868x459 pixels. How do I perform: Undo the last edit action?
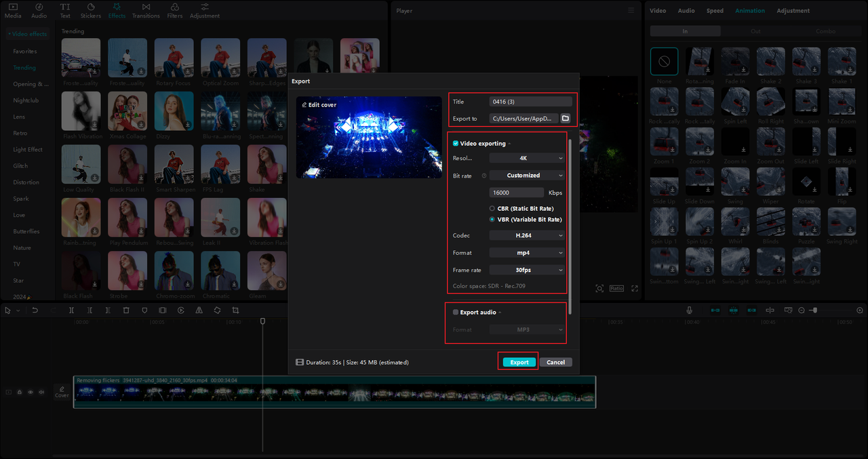pos(35,310)
